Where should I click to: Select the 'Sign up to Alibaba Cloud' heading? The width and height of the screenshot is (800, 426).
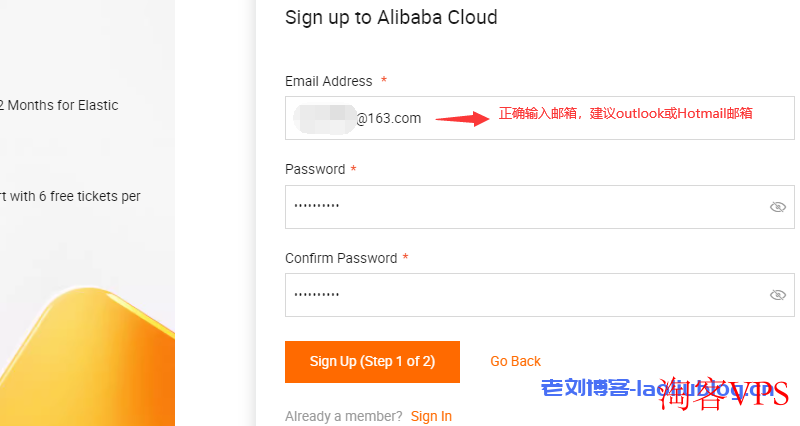[x=391, y=17]
